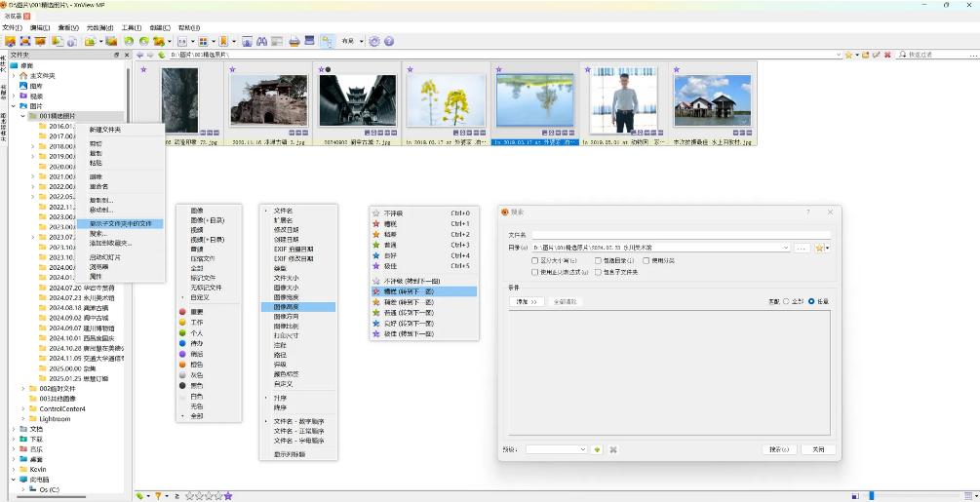Screen dimensions: 980x502
Task: Expand the Os (C:) drive node
Action: pyautogui.click(x=23, y=489)
